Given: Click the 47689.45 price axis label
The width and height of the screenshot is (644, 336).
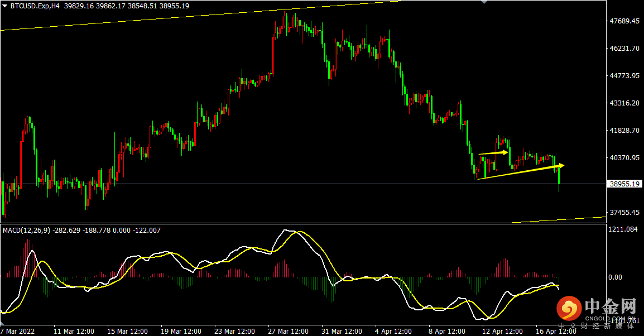Looking at the screenshot, I should pyautogui.click(x=624, y=21).
